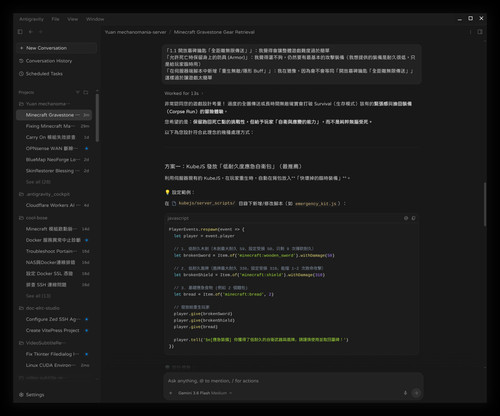
Task: Collapse the cool-bose project folder
Action: coord(33,218)
